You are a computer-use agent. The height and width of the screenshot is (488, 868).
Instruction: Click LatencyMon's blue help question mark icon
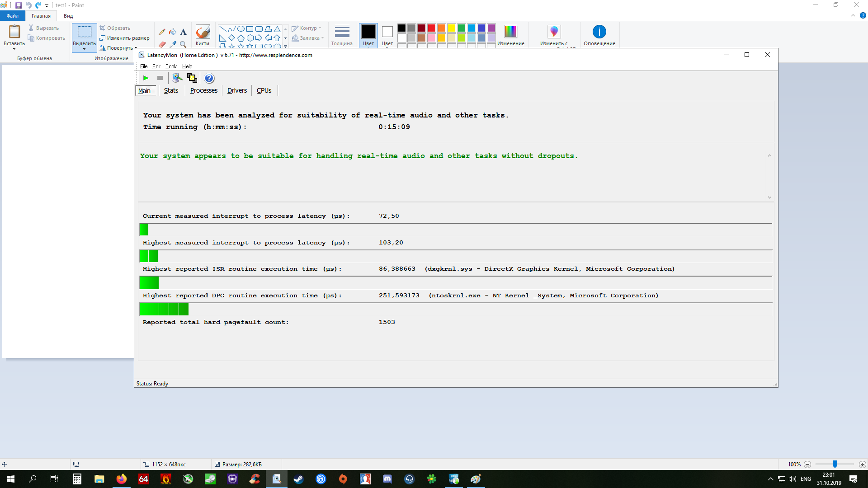click(x=209, y=78)
